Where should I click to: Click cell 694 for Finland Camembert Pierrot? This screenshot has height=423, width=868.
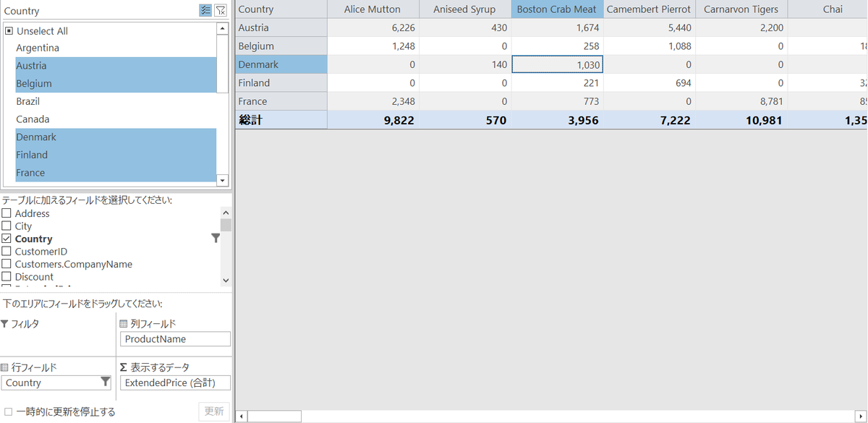click(649, 83)
